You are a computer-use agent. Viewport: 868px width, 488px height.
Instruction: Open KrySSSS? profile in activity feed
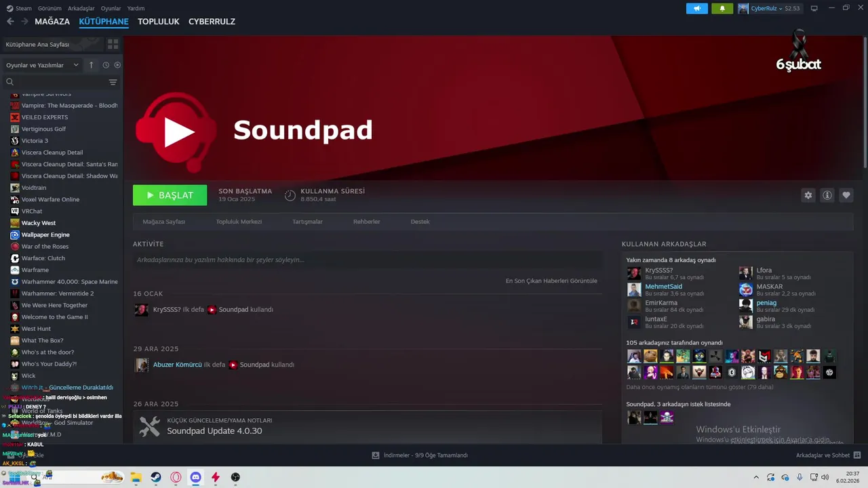[x=167, y=310]
